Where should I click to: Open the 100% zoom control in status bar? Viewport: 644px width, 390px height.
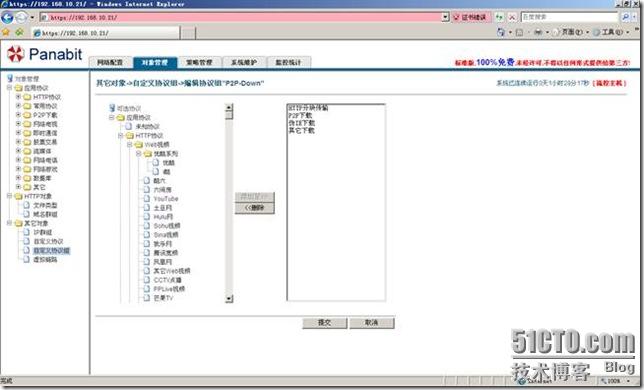(x=615, y=381)
